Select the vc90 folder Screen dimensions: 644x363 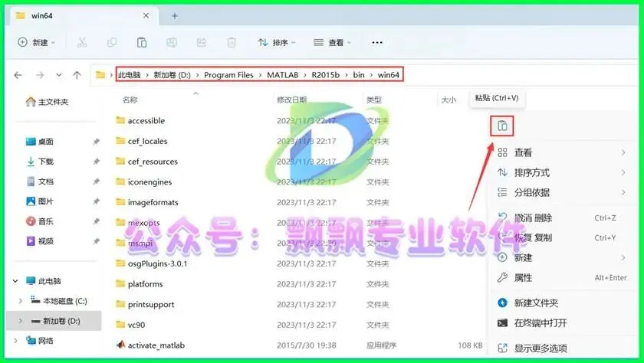click(130, 325)
